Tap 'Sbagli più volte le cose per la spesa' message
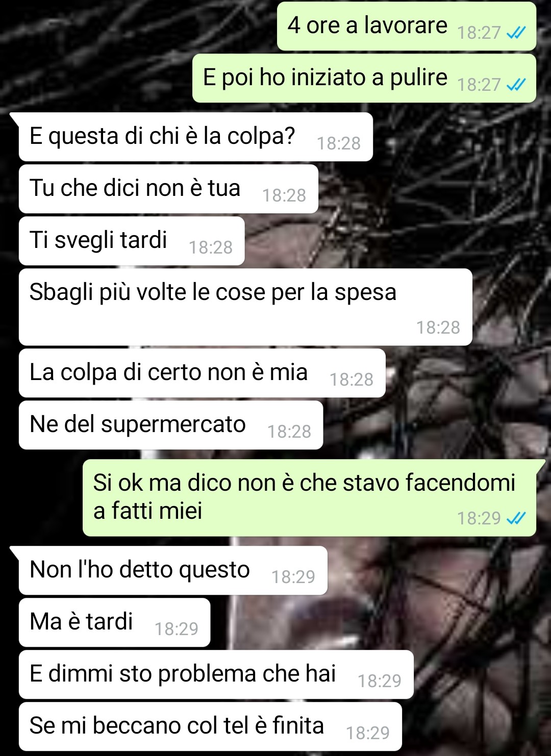Screen dimensions: 551x756 (x=245, y=307)
